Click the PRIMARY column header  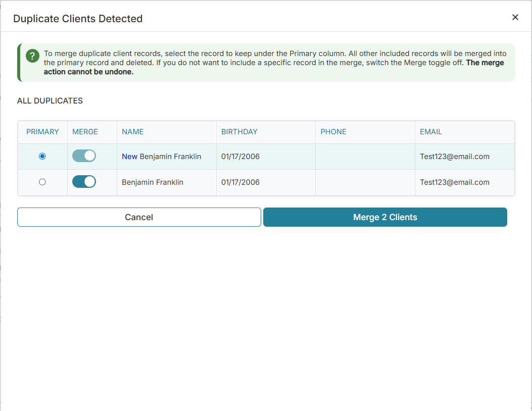click(x=42, y=132)
